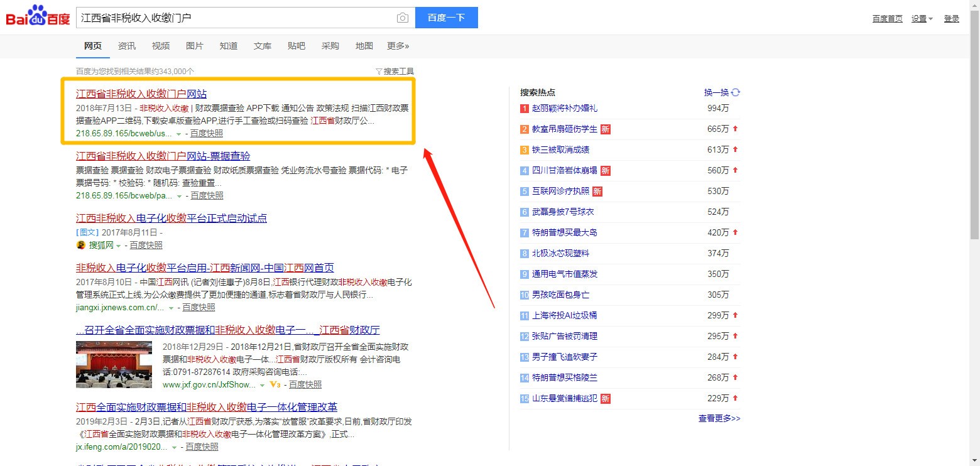Open result 召开全省全面实施财政票据 江西省财政厅

point(228,330)
